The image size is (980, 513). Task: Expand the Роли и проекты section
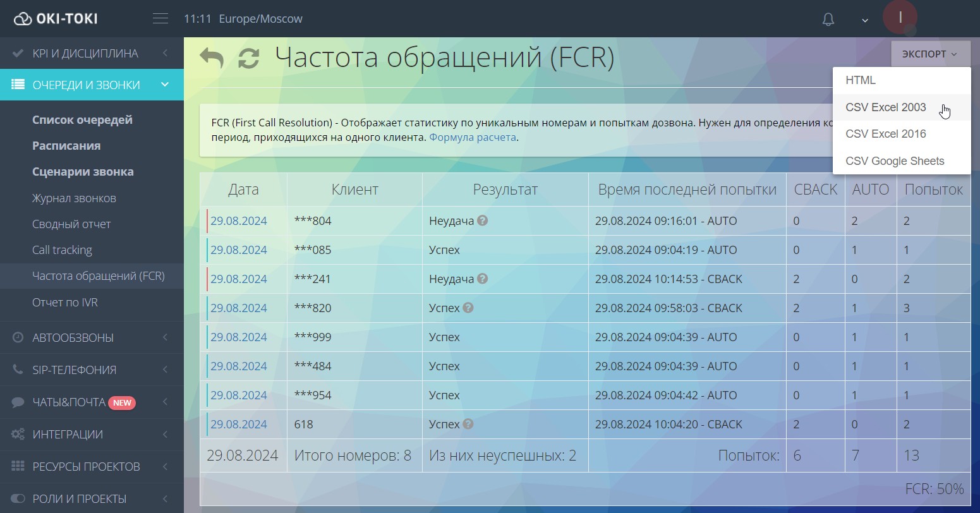pos(165,498)
